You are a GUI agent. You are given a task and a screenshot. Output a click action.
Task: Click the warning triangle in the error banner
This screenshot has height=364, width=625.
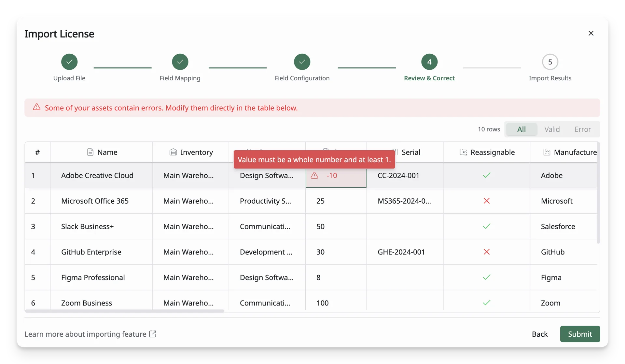[x=37, y=107]
